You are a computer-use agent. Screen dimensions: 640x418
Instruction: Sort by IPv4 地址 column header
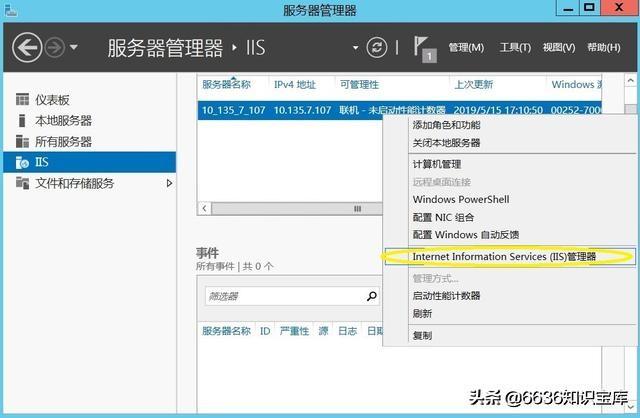(295, 84)
